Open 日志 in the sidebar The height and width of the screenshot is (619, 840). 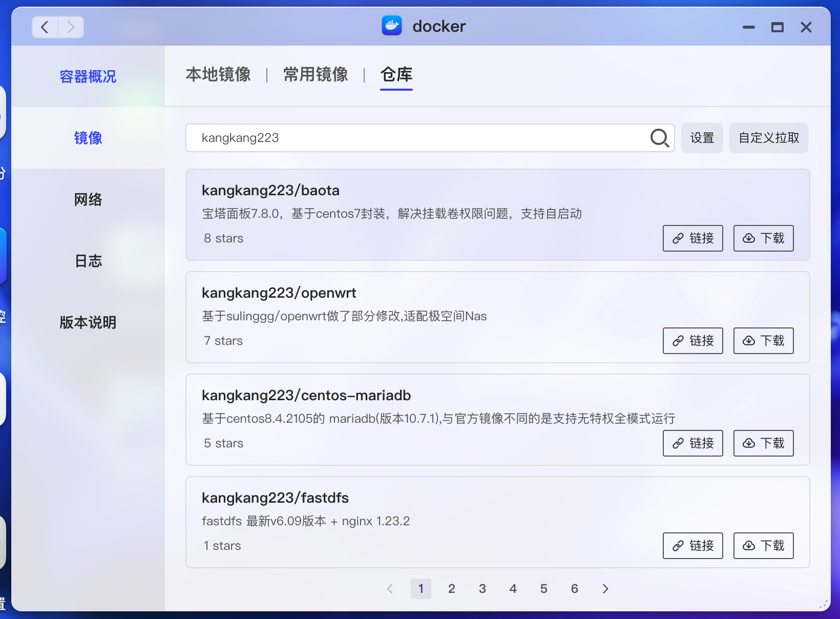(x=88, y=261)
